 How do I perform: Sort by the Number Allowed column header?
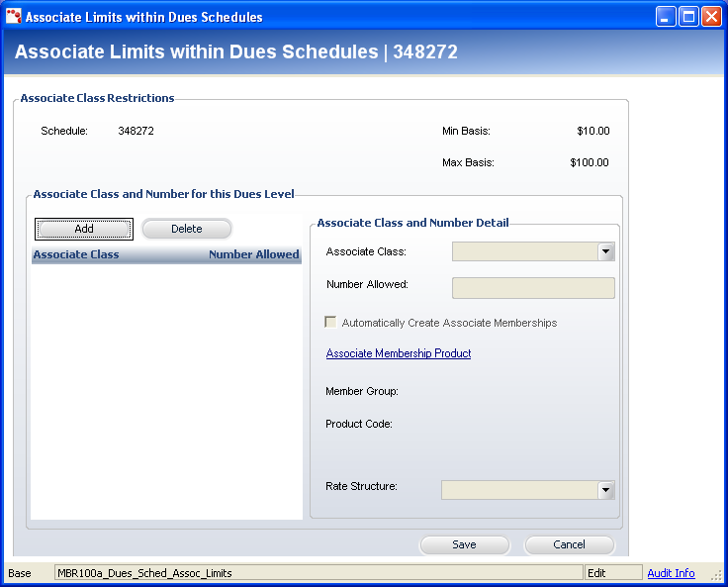pyautogui.click(x=254, y=254)
